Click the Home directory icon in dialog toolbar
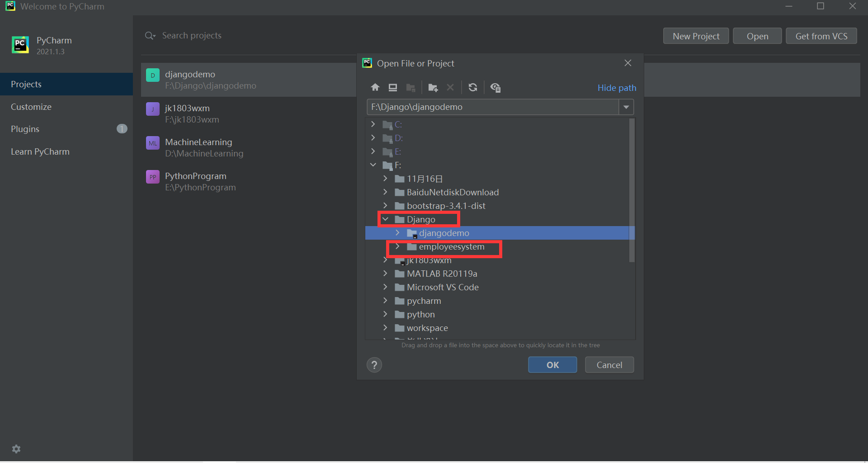868x463 pixels. (x=375, y=87)
